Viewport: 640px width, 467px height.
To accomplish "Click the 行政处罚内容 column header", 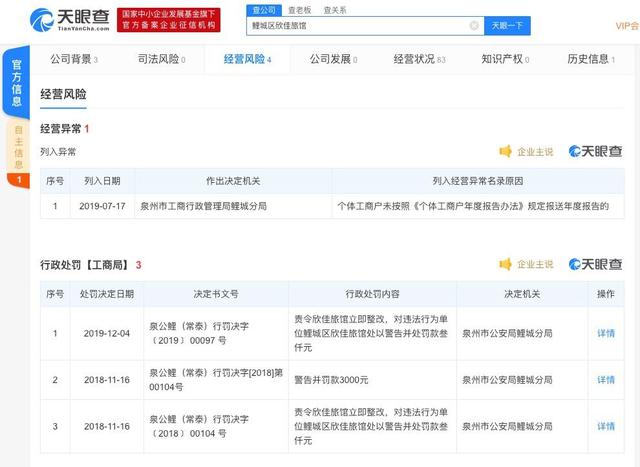I will pyautogui.click(x=372, y=294).
